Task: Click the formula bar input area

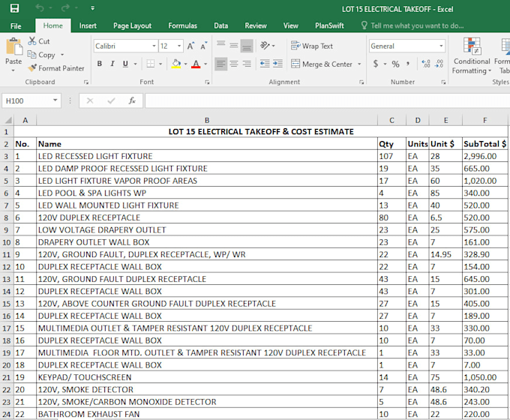Action: [327, 100]
